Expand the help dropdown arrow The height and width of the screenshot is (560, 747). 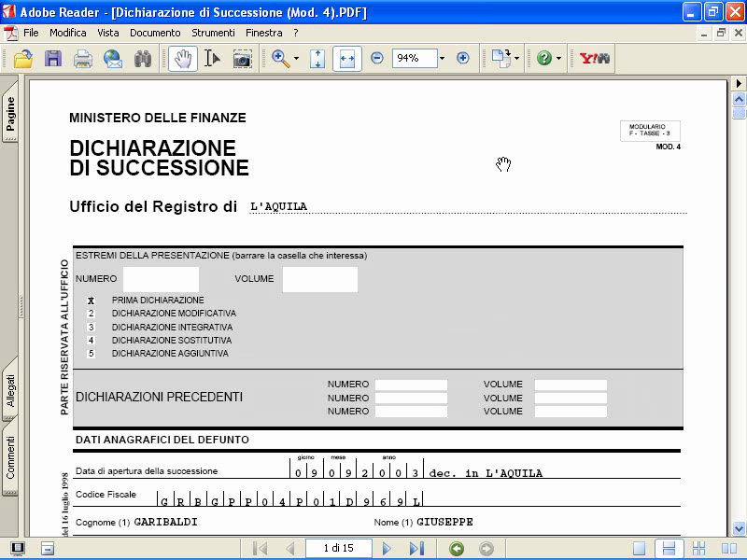[558, 59]
